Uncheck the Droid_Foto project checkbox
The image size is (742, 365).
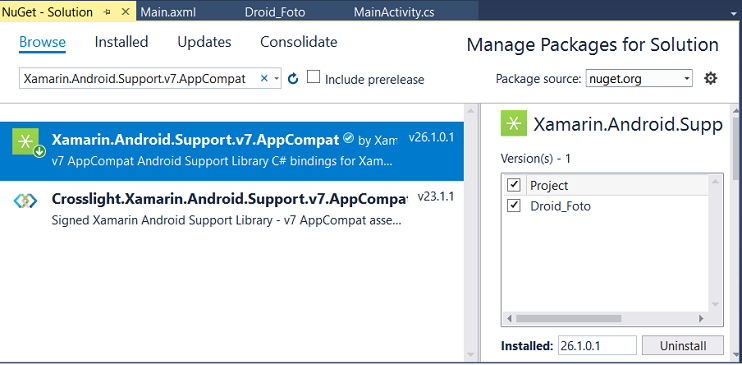pyautogui.click(x=513, y=205)
